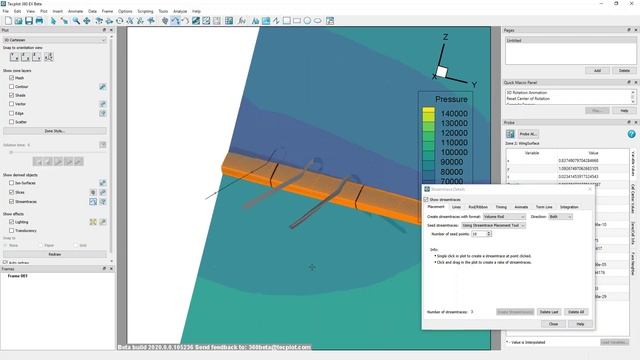The image size is (640, 360).
Task: Select the Polyline geometry tool
Action: (x=276, y=20)
